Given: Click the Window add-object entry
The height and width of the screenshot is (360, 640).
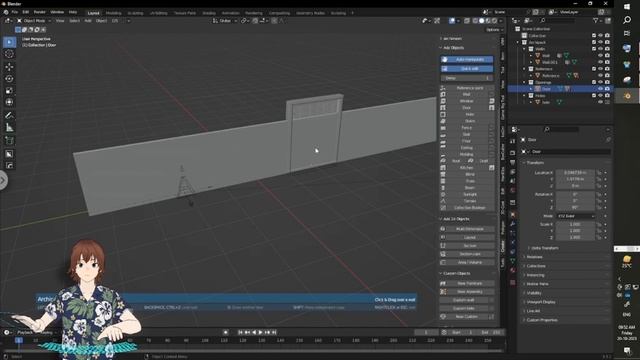Looking at the screenshot, I should pos(467,101).
